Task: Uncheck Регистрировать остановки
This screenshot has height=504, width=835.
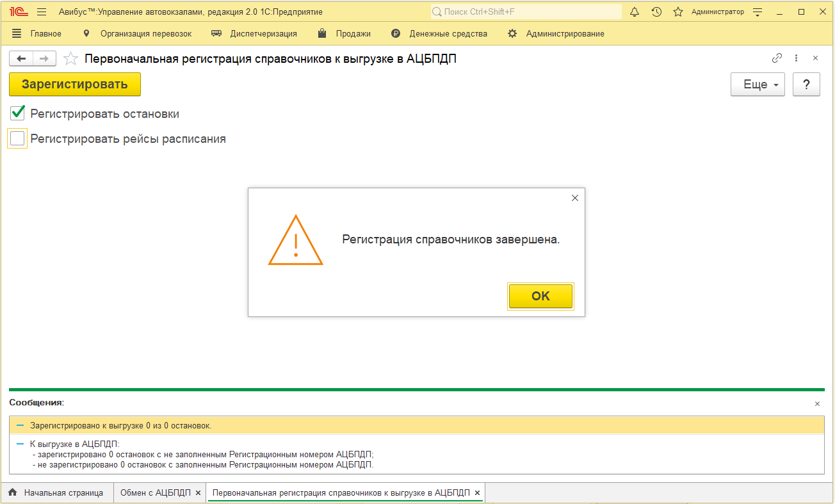Action: [16, 113]
